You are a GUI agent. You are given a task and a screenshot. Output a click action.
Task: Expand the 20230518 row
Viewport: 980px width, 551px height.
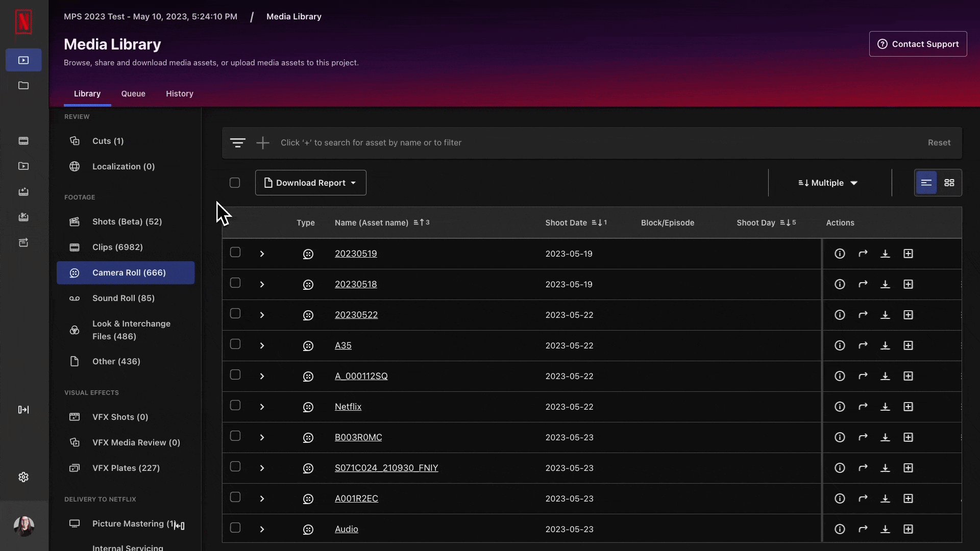(262, 284)
